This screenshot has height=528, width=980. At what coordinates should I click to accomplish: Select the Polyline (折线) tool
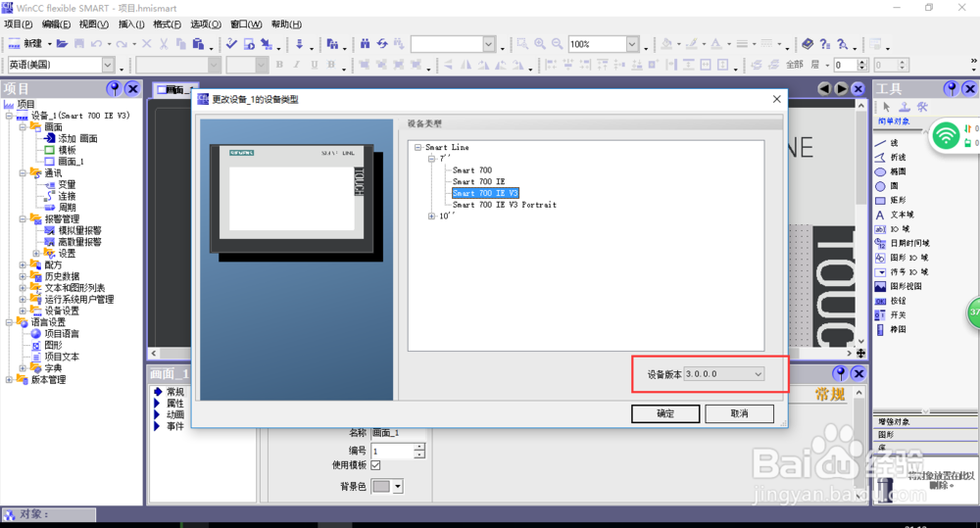pos(890,158)
